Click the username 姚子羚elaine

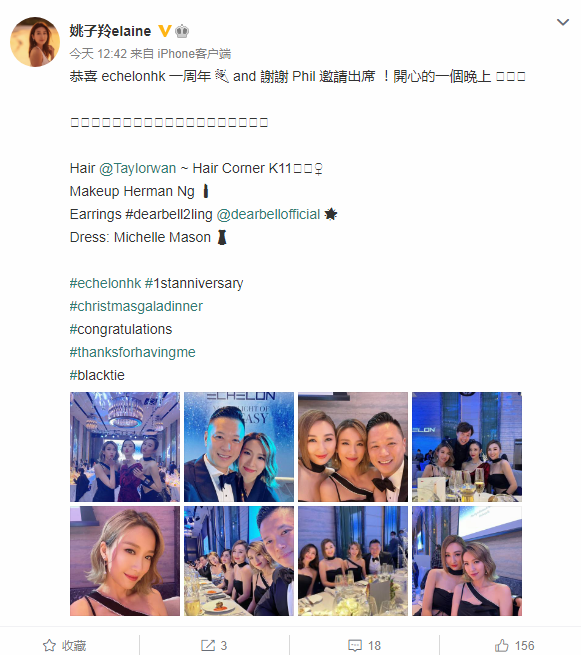[x=110, y=31]
